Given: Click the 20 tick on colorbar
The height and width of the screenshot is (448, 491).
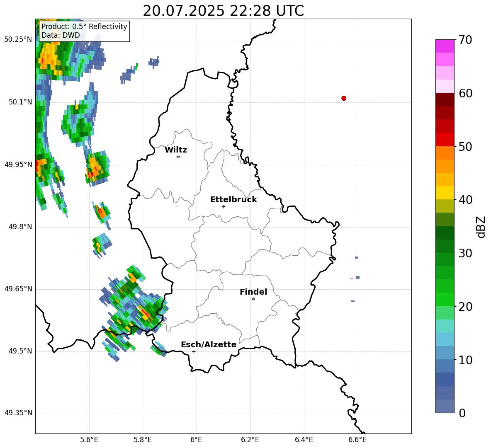Looking at the screenshot, I should [465, 307].
